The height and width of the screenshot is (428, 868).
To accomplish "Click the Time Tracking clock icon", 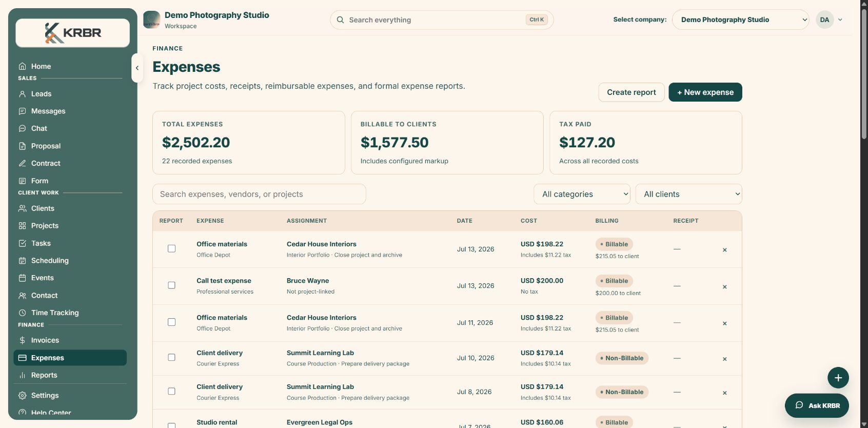I will click(23, 313).
